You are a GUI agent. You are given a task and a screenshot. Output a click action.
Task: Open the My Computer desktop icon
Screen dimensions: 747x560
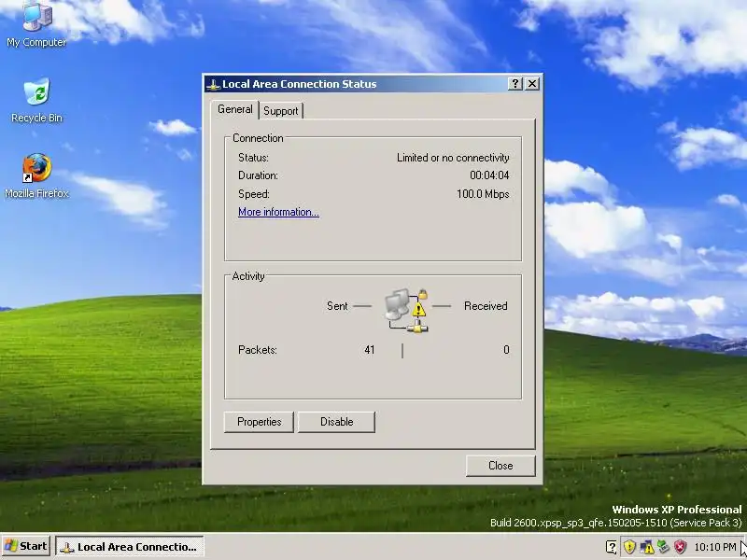coord(36,24)
